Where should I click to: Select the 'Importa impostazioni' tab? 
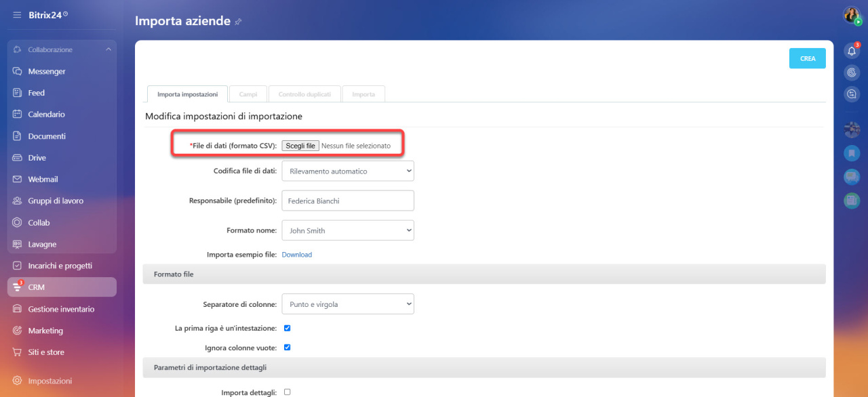coord(188,94)
